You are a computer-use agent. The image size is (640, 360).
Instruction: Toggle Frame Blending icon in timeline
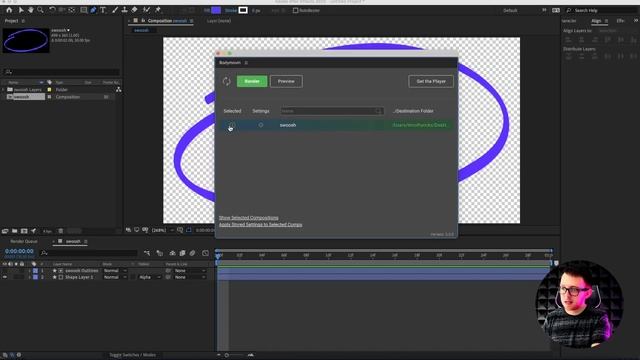pos(182,253)
